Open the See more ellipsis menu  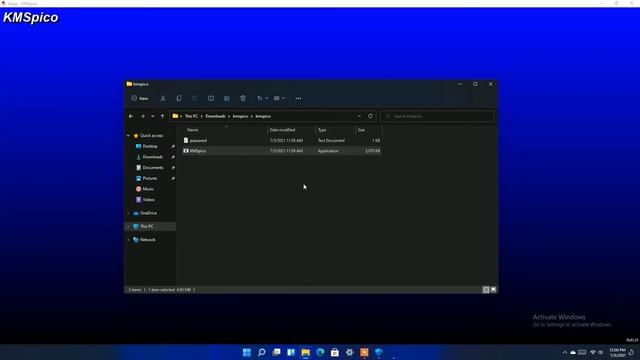(x=298, y=98)
